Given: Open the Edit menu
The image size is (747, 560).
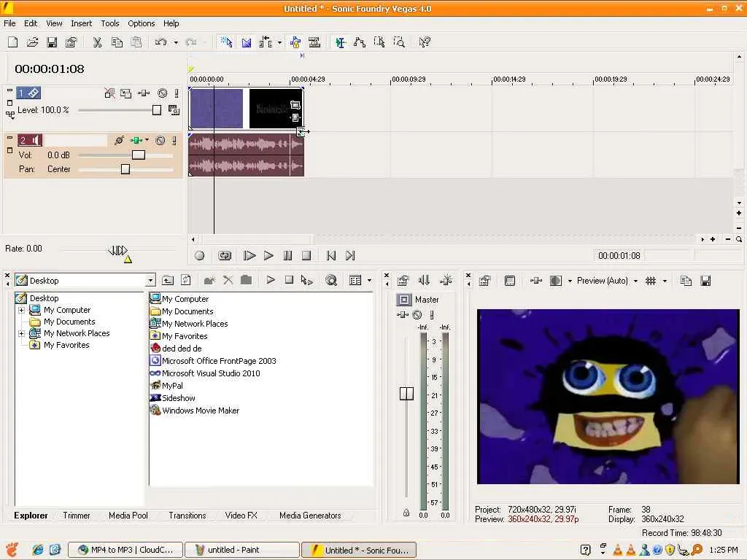Looking at the screenshot, I should pos(31,23).
